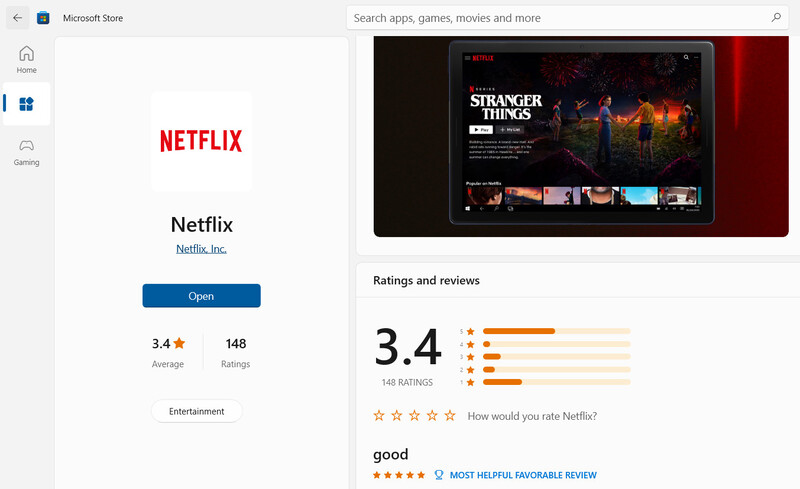Open the Apps section in the sidebar
This screenshot has width=800, height=489.
27,104
